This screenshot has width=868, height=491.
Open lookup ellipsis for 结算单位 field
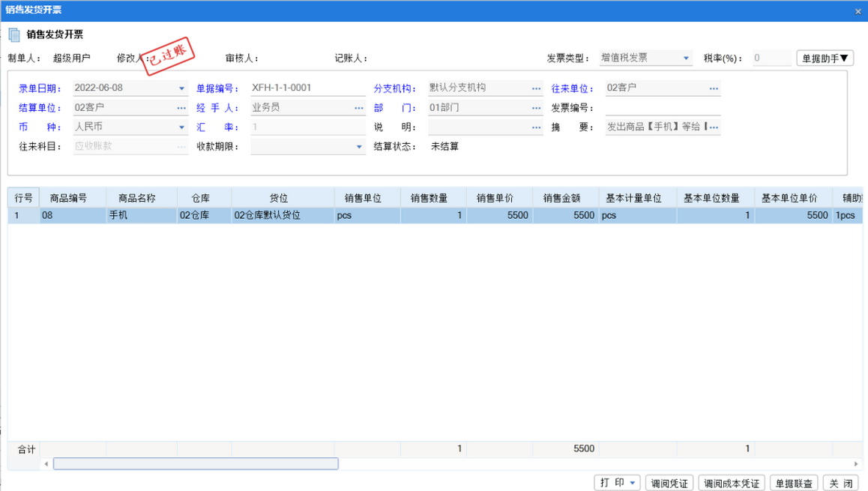click(x=181, y=108)
